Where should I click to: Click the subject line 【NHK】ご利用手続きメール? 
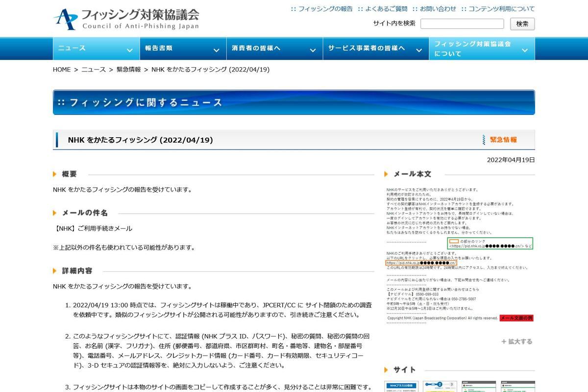[x=93, y=228]
